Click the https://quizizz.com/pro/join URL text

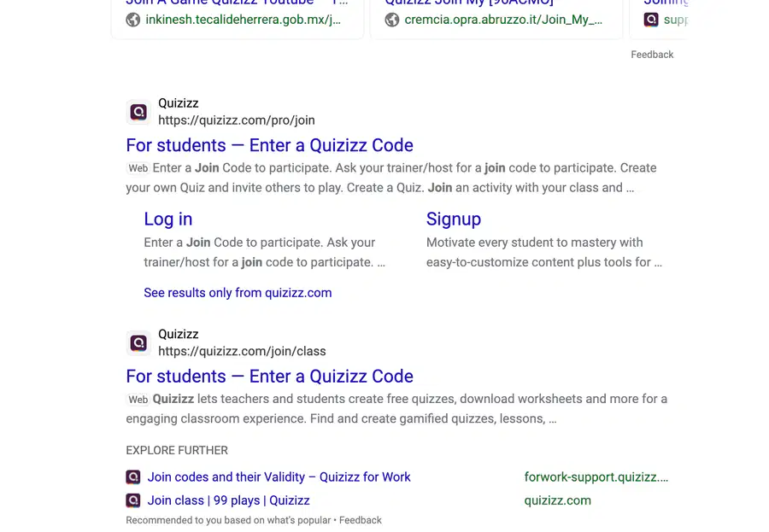237,120
